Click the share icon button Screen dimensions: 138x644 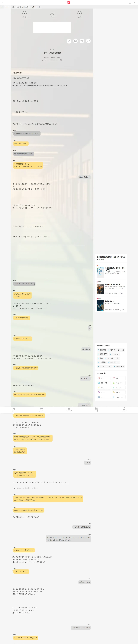click(69, 41)
